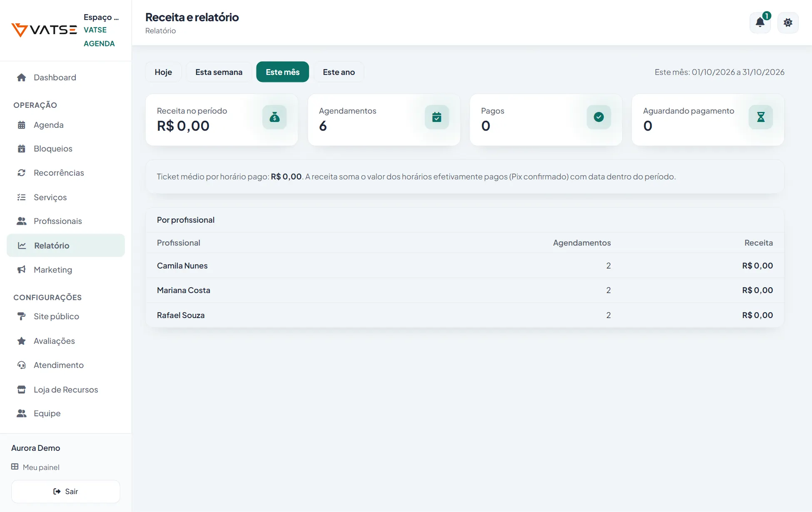Click the Equipe group icon
This screenshot has width=812, height=512.
tap(22, 413)
